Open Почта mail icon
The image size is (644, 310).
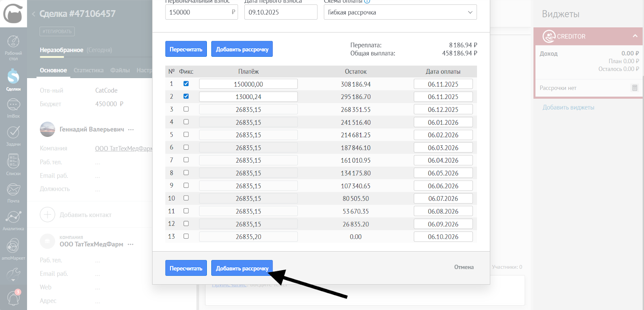point(13,192)
